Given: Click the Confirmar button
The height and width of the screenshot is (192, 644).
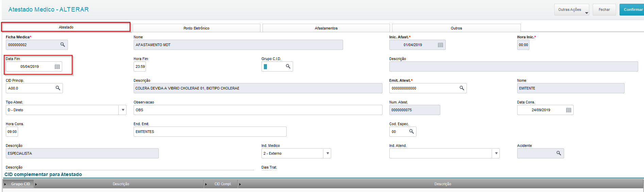Looking at the screenshot, I should (632, 9).
